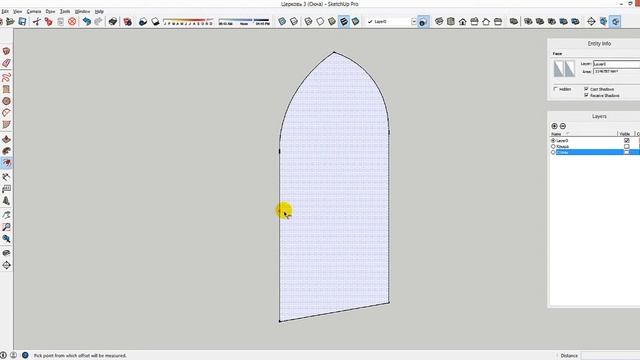Save the model with floppy disk icon
This screenshot has height=360, width=640.
tap(22, 21)
